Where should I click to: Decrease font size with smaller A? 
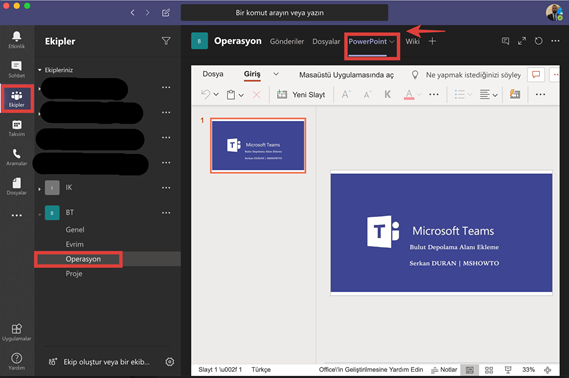[x=367, y=95]
